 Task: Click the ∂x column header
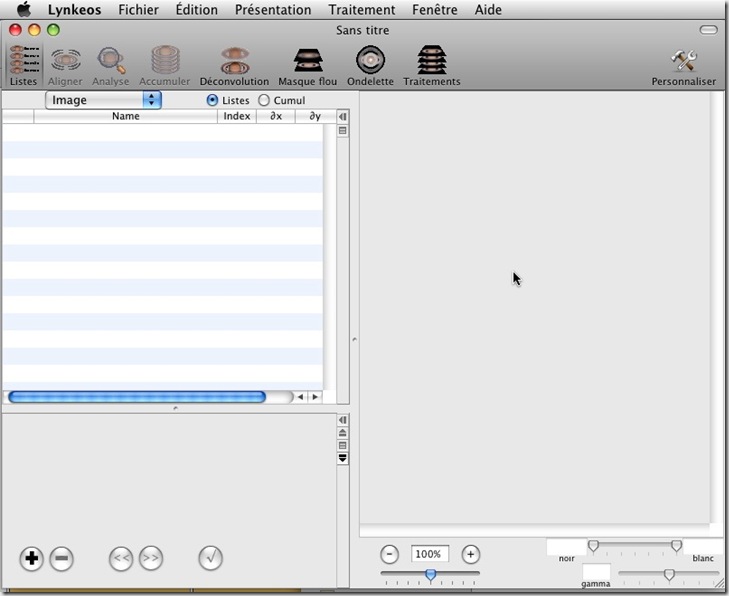[x=276, y=116]
